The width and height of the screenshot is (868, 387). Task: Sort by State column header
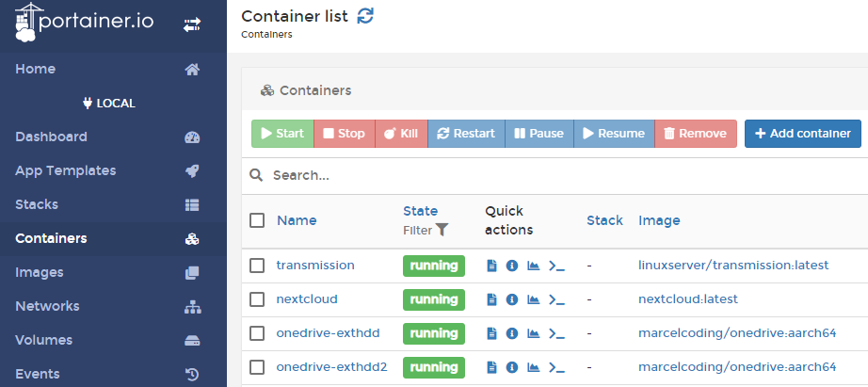[x=420, y=211]
